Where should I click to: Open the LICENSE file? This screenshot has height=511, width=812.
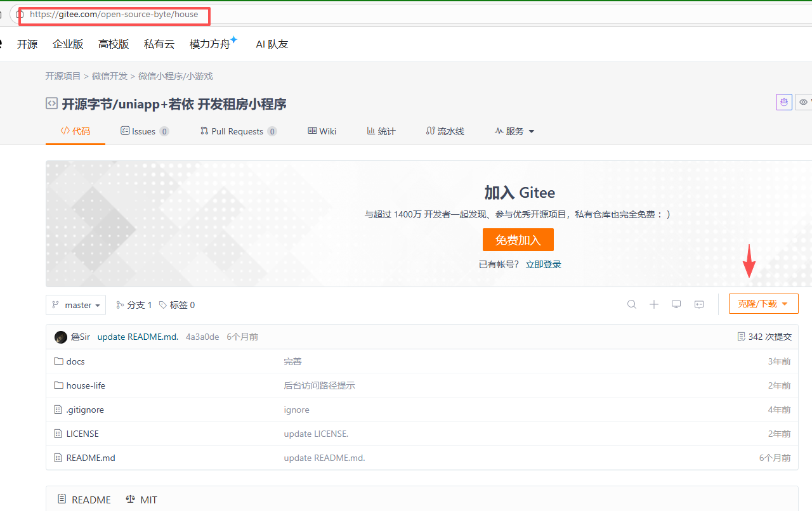[82, 434]
